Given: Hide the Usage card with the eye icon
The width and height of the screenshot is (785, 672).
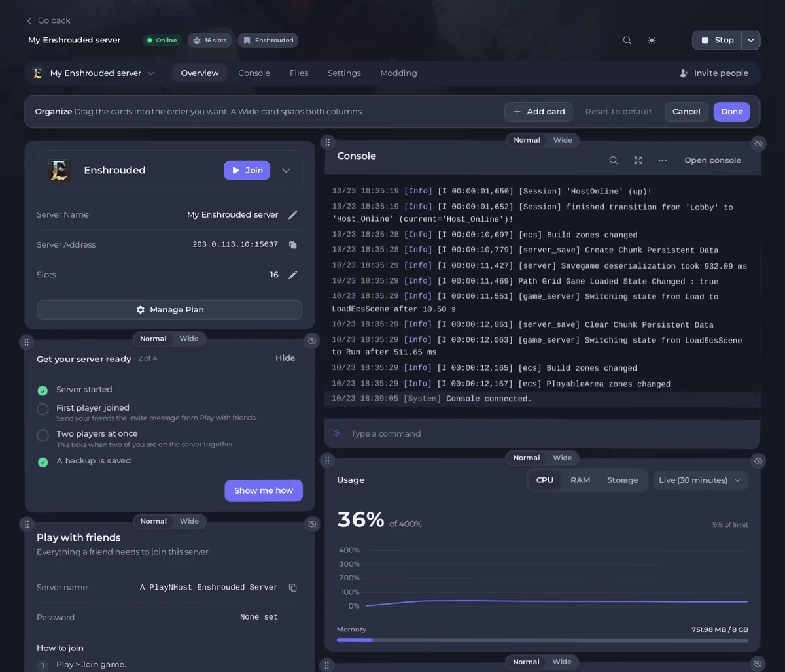Looking at the screenshot, I should pyautogui.click(x=758, y=461).
